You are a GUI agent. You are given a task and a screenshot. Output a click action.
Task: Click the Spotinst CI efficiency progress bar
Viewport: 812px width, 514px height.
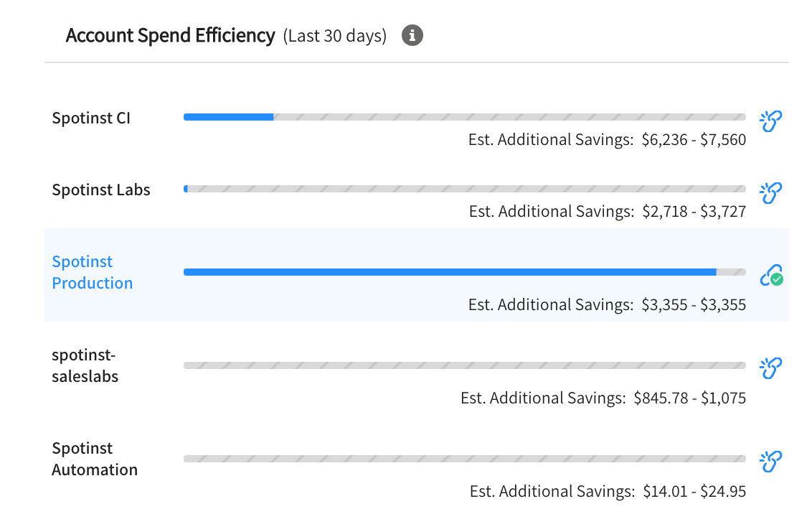coord(465,117)
